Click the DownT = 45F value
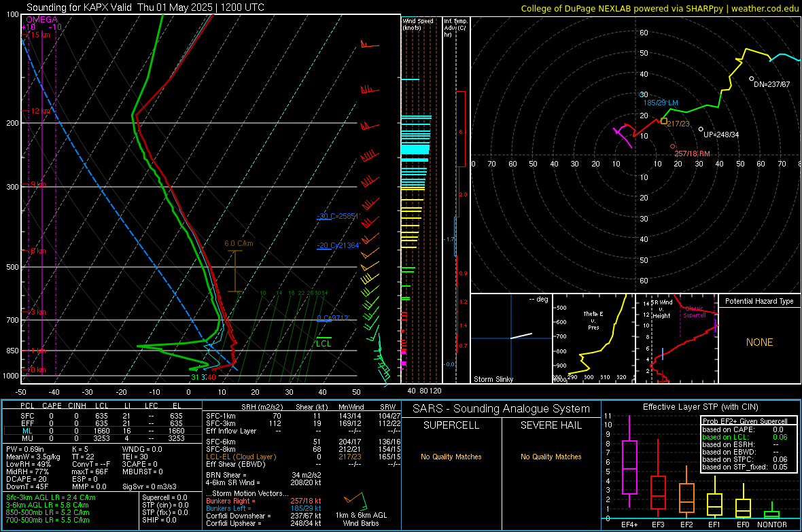The width and height of the screenshot is (802, 532). 27,486
